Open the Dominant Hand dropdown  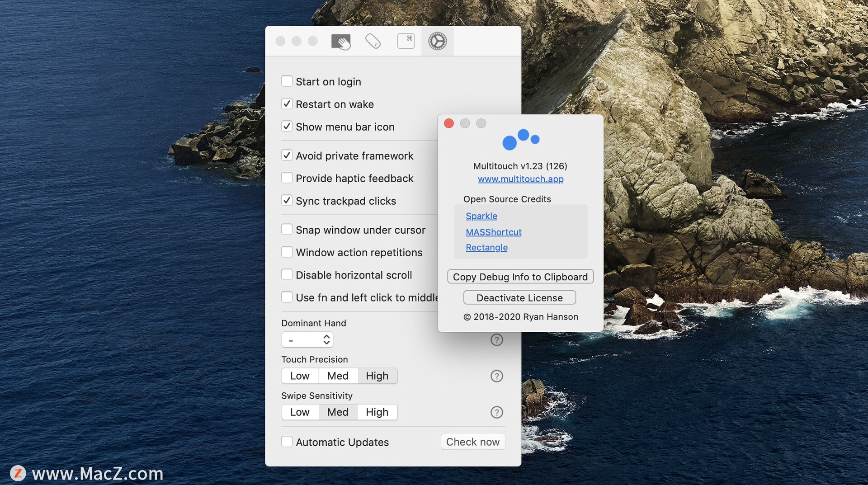[307, 340]
